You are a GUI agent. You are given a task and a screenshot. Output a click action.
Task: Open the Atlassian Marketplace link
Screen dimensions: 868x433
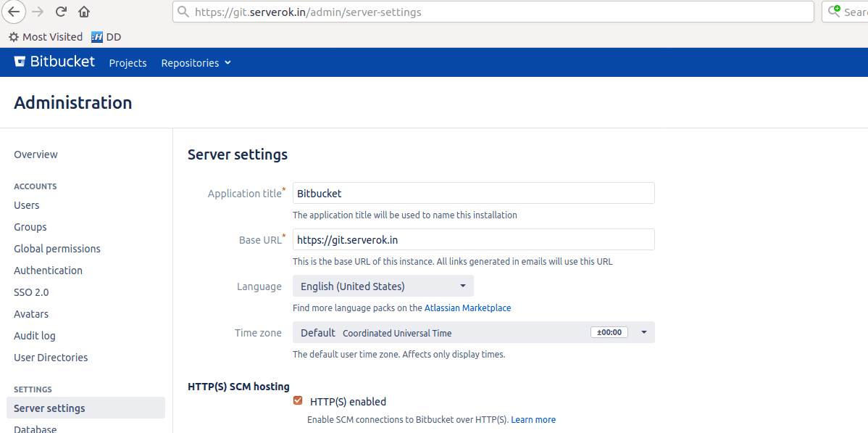(467, 308)
